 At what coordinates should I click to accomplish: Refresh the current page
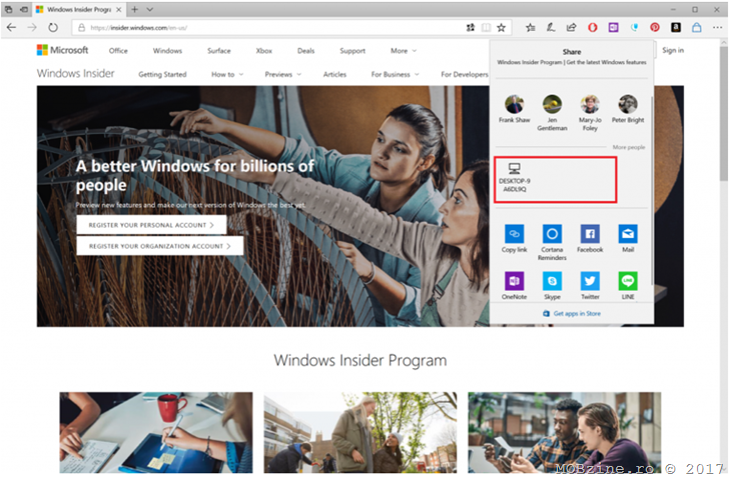53,27
